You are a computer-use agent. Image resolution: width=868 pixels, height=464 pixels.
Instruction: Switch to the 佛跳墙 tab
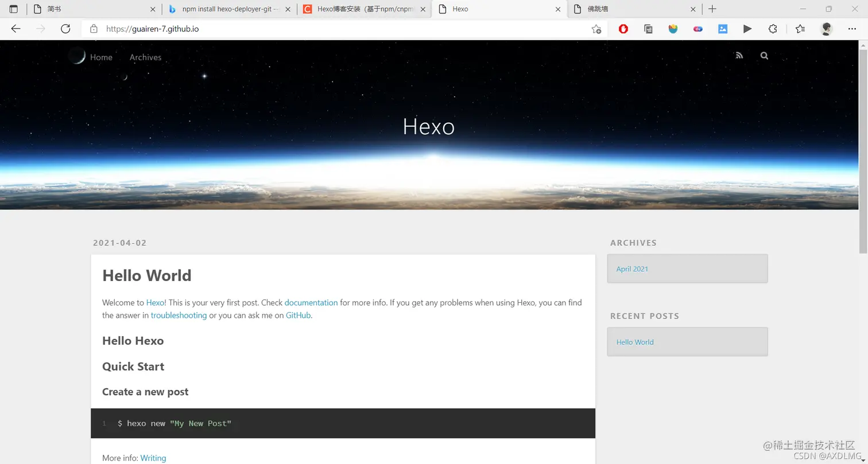click(x=634, y=9)
